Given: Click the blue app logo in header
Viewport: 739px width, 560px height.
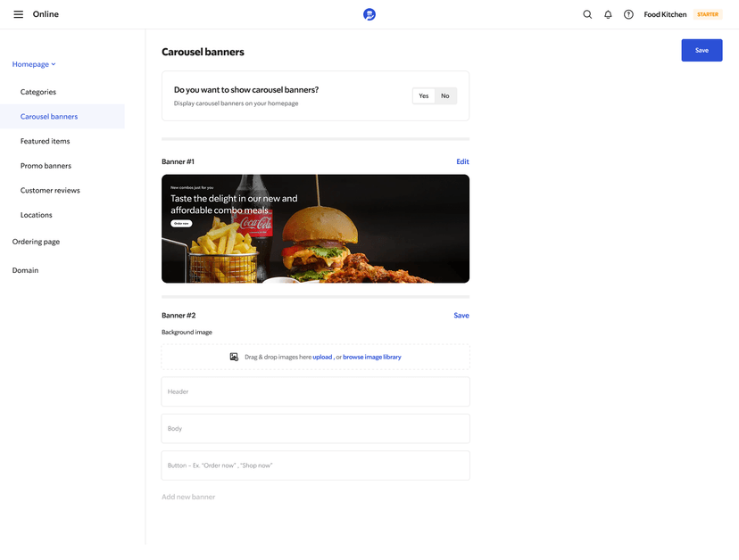Looking at the screenshot, I should (x=369, y=14).
